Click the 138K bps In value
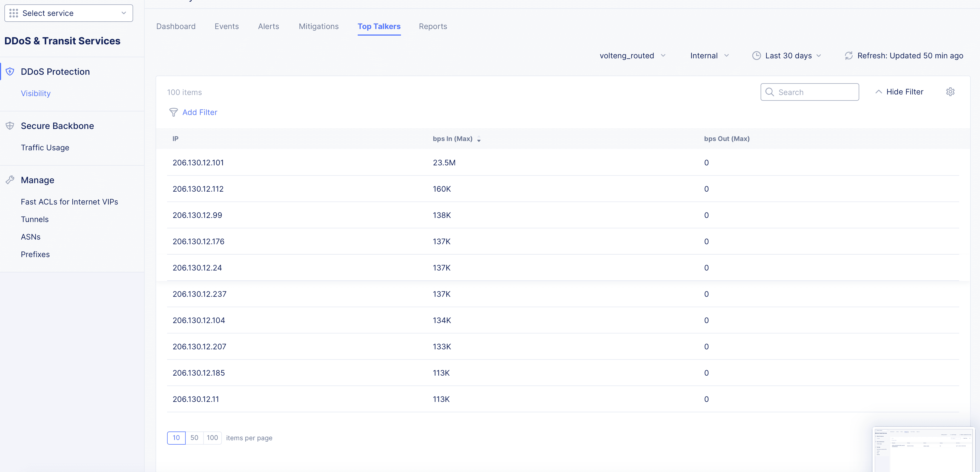This screenshot has height=472, width=980. [442, 215]
